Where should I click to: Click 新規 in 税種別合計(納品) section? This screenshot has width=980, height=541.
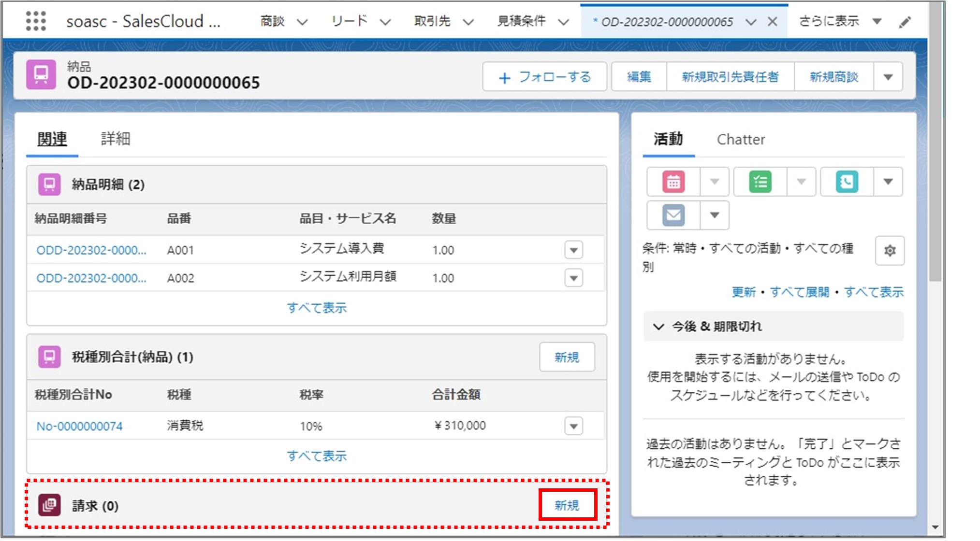click(567, 357)
